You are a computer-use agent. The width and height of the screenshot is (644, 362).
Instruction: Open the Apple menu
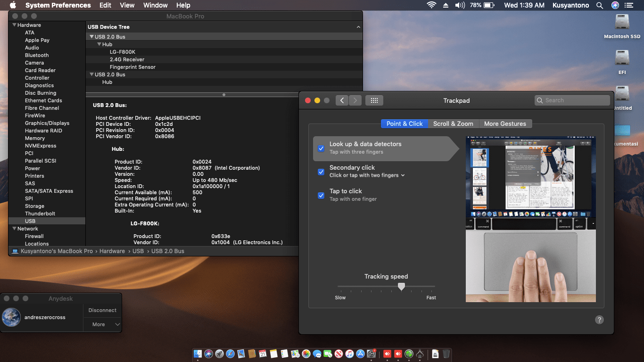13,5
